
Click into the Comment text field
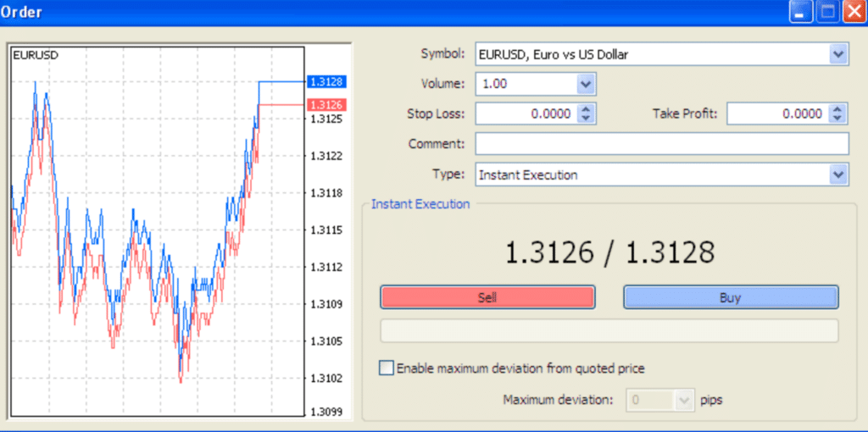[x=661, y=144]
